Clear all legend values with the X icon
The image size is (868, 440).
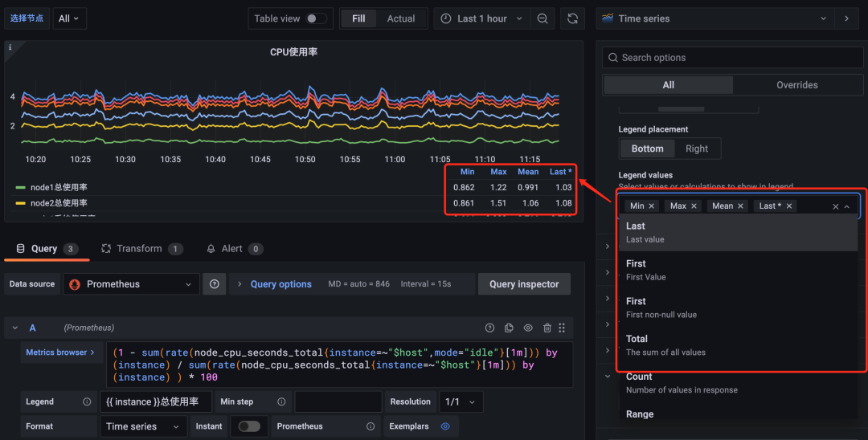(835, 206)
